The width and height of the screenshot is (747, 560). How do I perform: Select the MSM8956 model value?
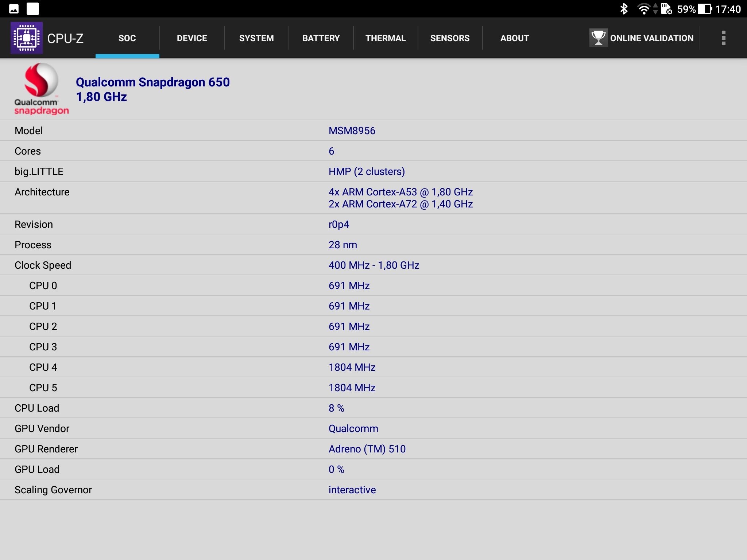point(352,131)
